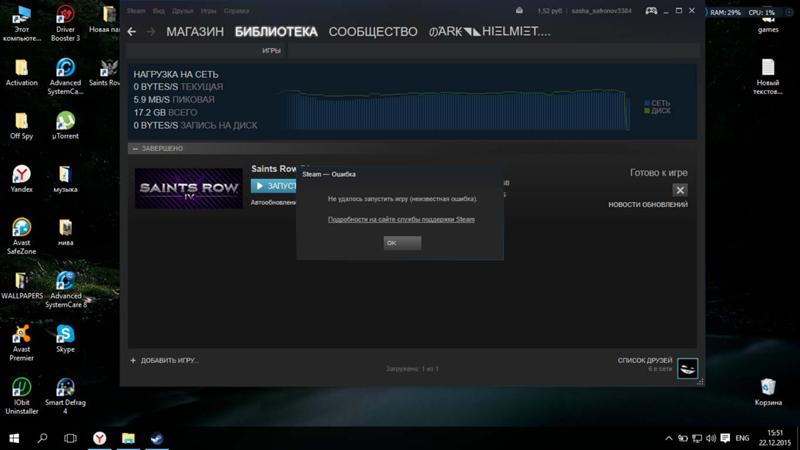Show hidden tray icons chevron
Screen dimensions: 800x450
[x=668, y=438]
